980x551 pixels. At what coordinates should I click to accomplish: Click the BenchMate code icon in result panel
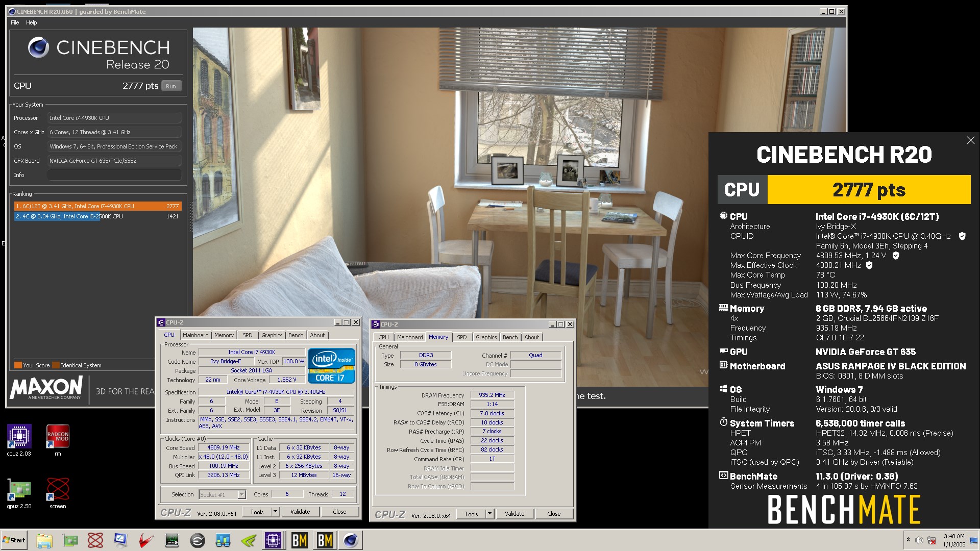pyautogui.click(x=723, y=475)
